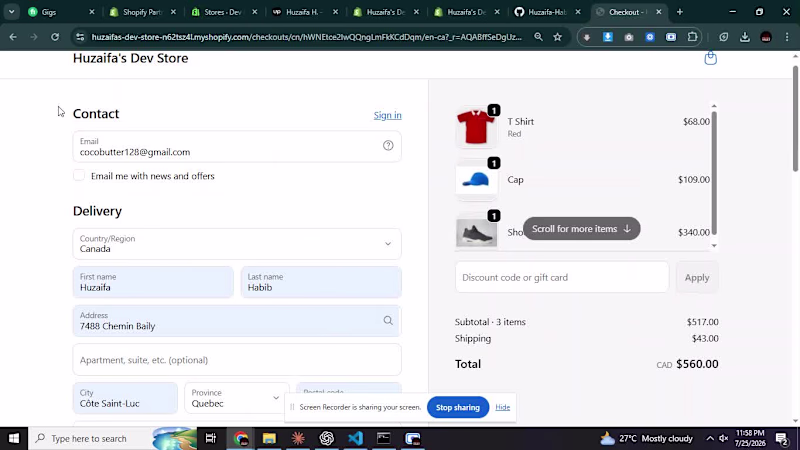
Task: Click the T Shirt product thumbnail
Action: coord(476,127)
